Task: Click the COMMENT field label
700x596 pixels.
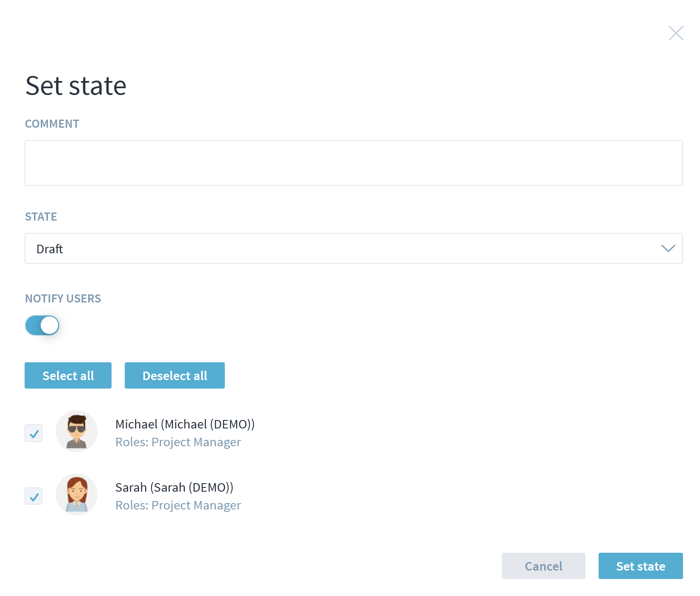Action: pos(52,124)
